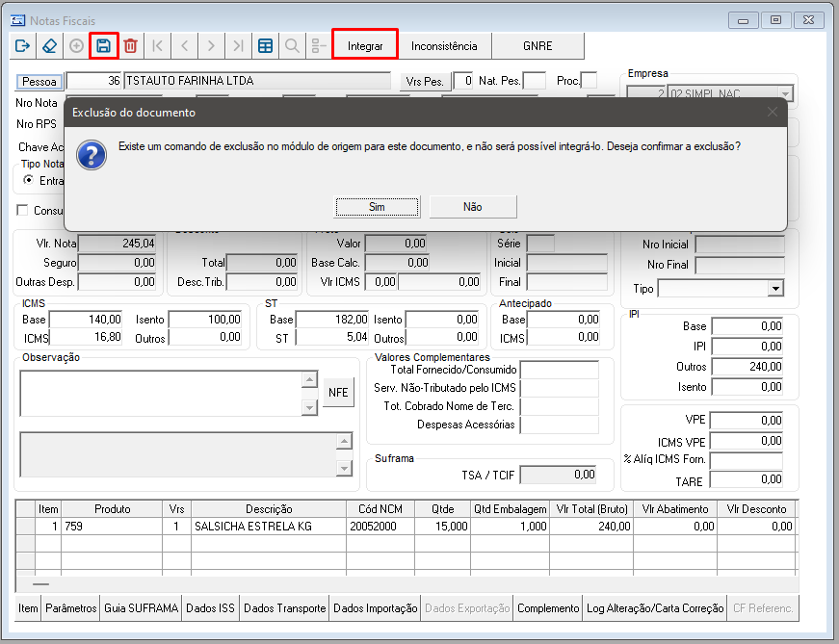Click the add new record plus icon
Viewport: 839px width, 644px height.
[76, 46]
